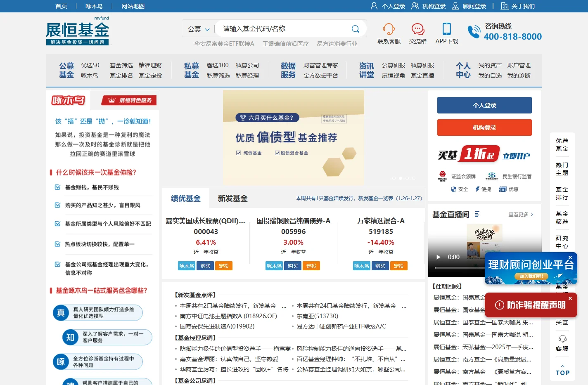Click the 啄 circle badge

61,362
